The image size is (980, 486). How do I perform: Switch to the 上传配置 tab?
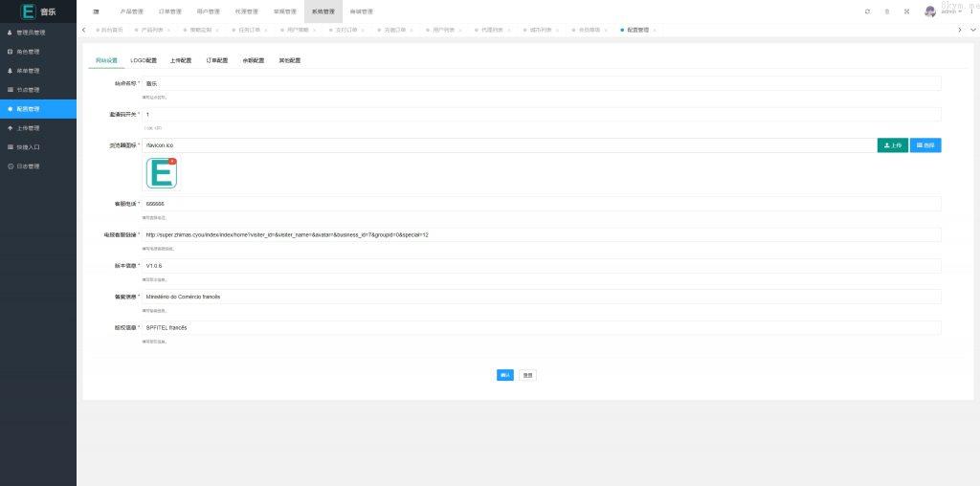(x=181, y=60)
